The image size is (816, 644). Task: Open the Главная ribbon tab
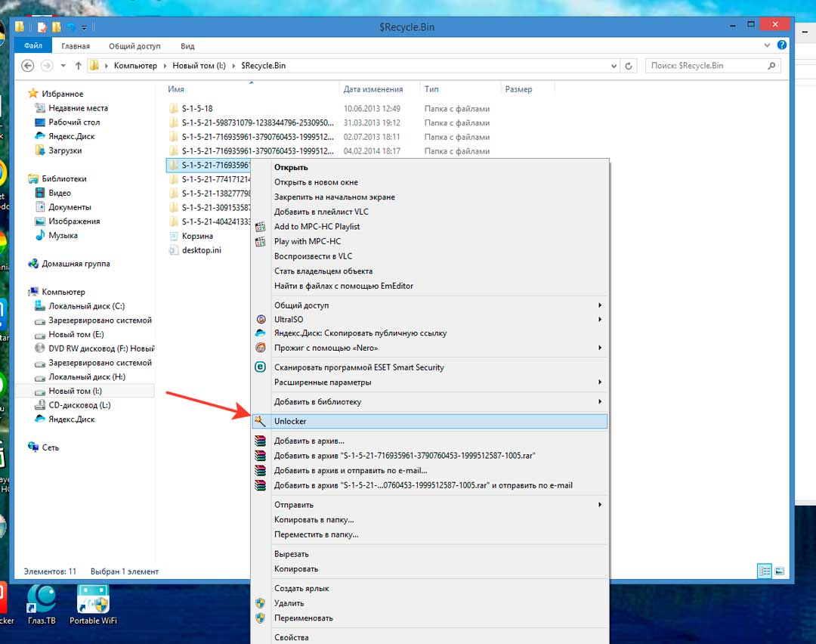click(76, 46)
